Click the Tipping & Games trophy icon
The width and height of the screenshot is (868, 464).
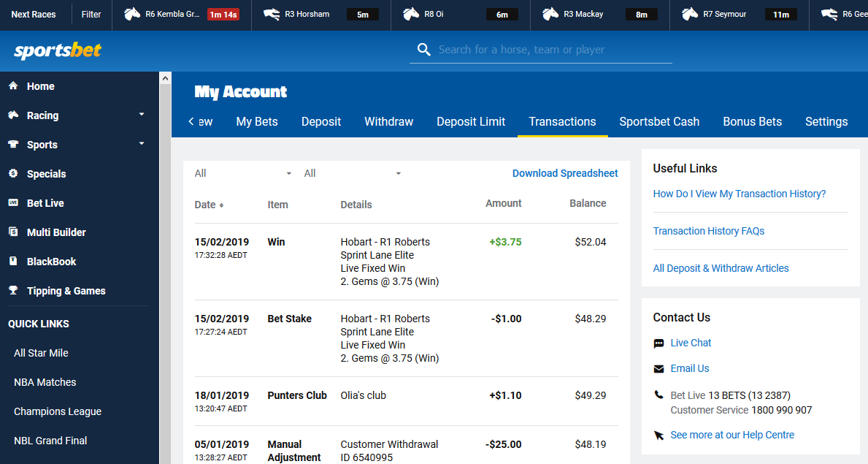[13, 290]
